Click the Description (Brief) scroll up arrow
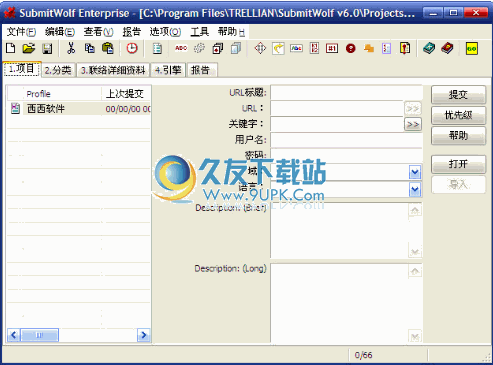 coord(415,210)
